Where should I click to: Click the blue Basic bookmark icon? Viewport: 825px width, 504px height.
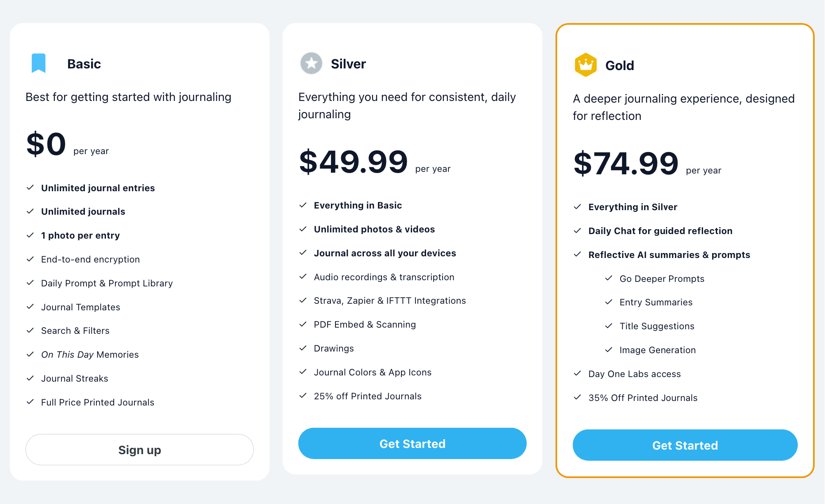(39, 63)
